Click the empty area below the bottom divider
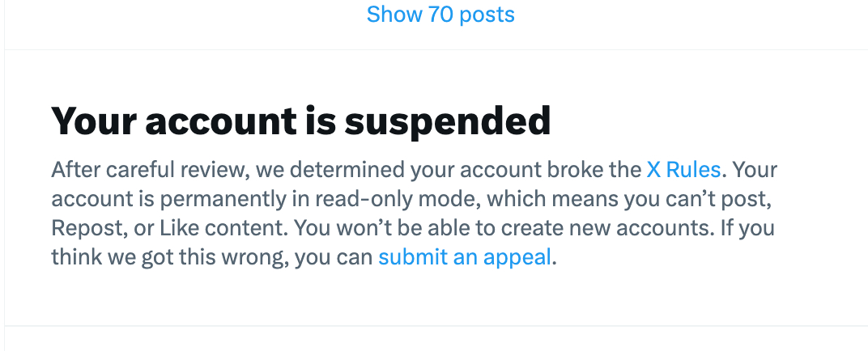Image resolution: width=868 pixels, height=351 pixels. 436,340
